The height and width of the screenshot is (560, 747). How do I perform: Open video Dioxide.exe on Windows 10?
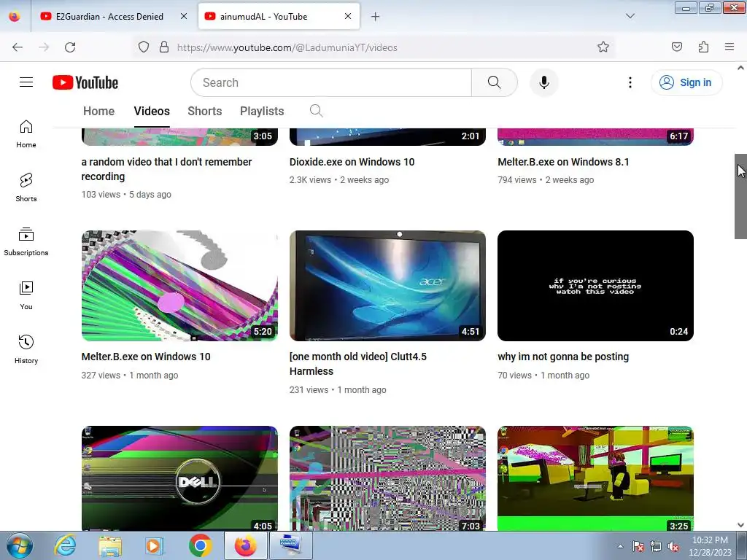coord(352,162)
